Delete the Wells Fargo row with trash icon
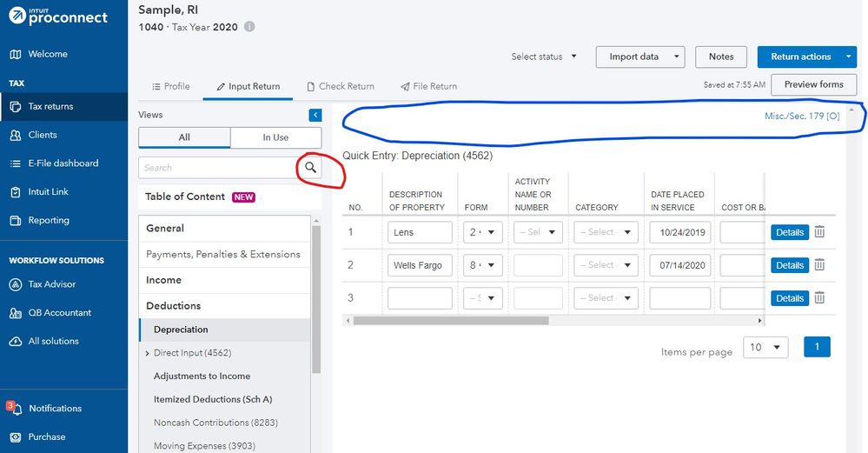This screenshot has width=868, height=453. pos(820,265)
